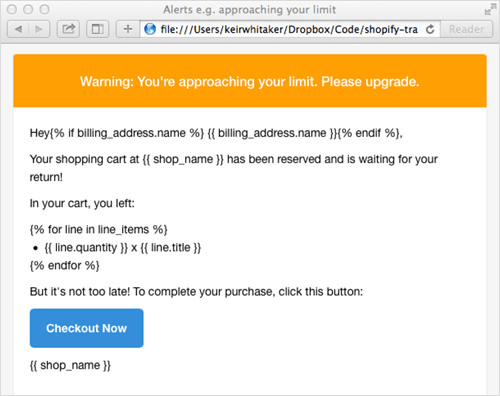Click the window title "Alerts e.g. approaching your limit"
The width and height of the screenshot is (500, 396).
[x=249, y=10]
